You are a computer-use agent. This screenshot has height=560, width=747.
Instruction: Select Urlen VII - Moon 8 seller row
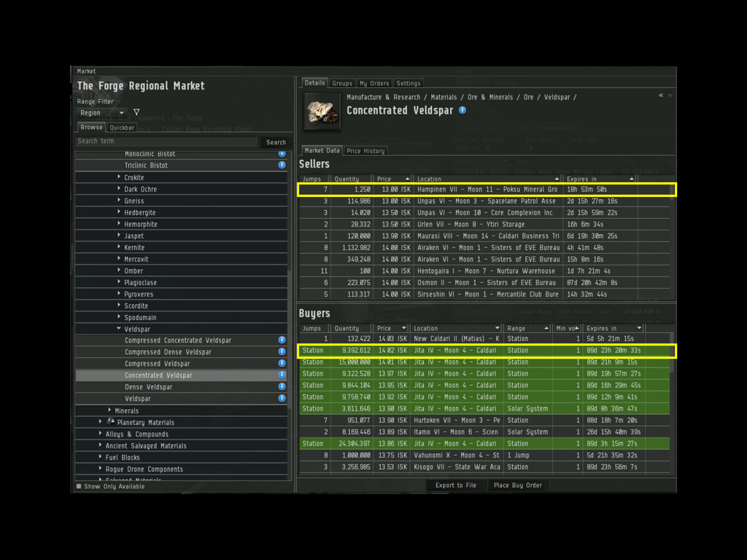[484, 225]
